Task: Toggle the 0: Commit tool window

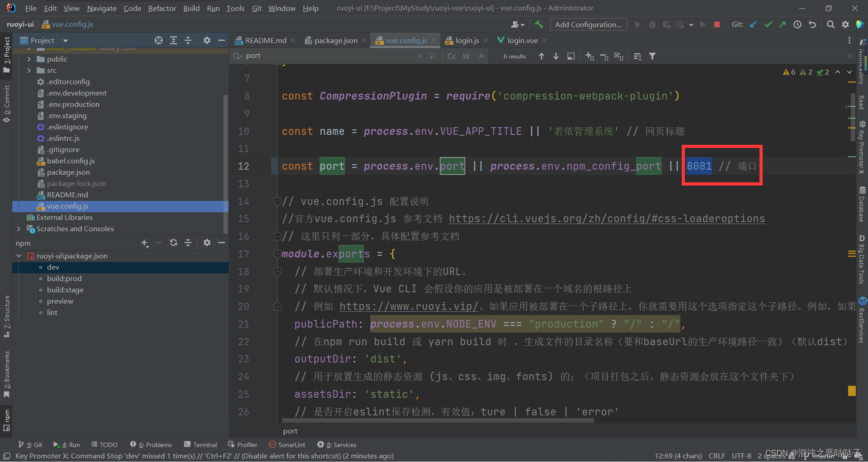Action: 6,104
